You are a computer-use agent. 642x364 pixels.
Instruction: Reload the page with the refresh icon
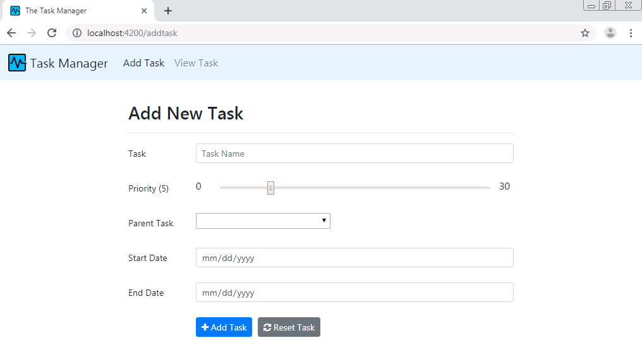(52, 32)
